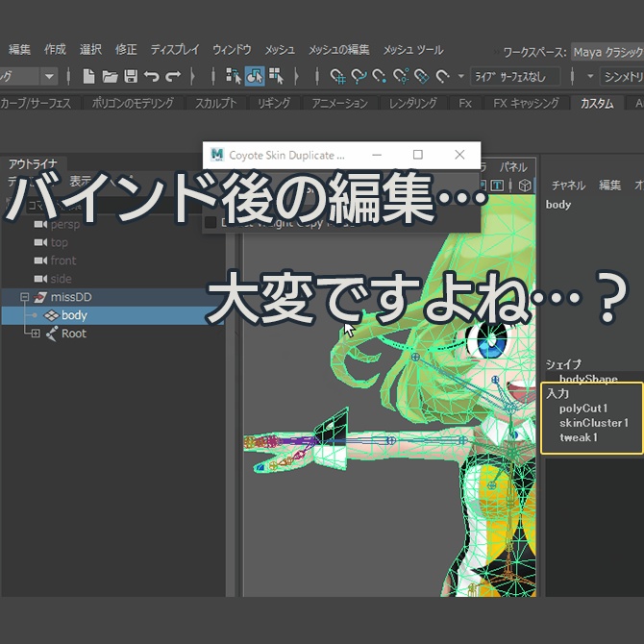The width and height of the screenshot is (644, 644).
Task: Select the アウトライナ panel tab
Action: [x=33, y=163]
